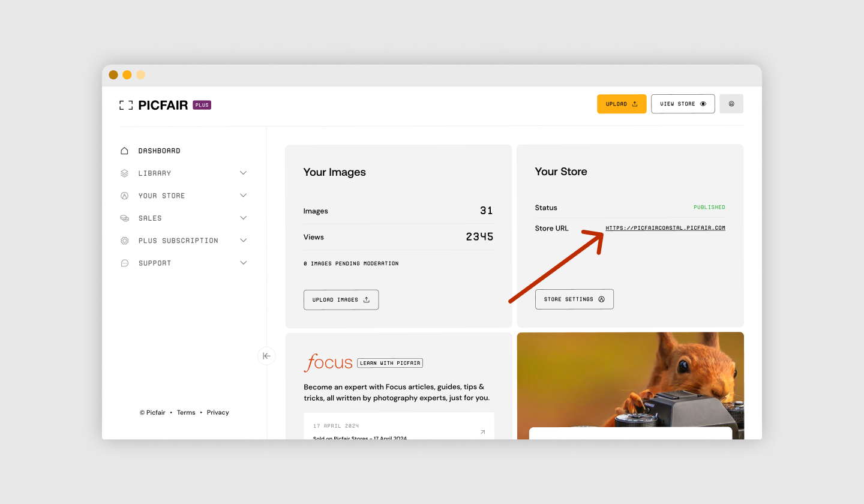Click the Store URL label
This screenshot has height=504, width=864.
tap(552, 228)
